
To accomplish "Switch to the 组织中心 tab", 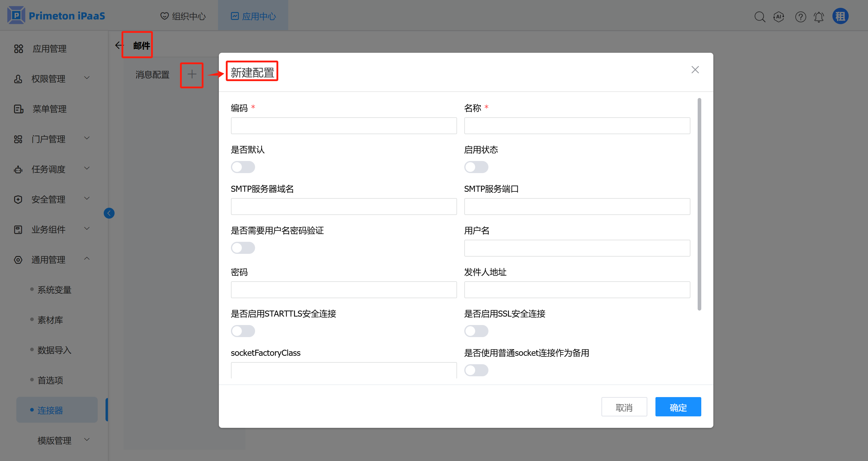I will coord(183,16).
